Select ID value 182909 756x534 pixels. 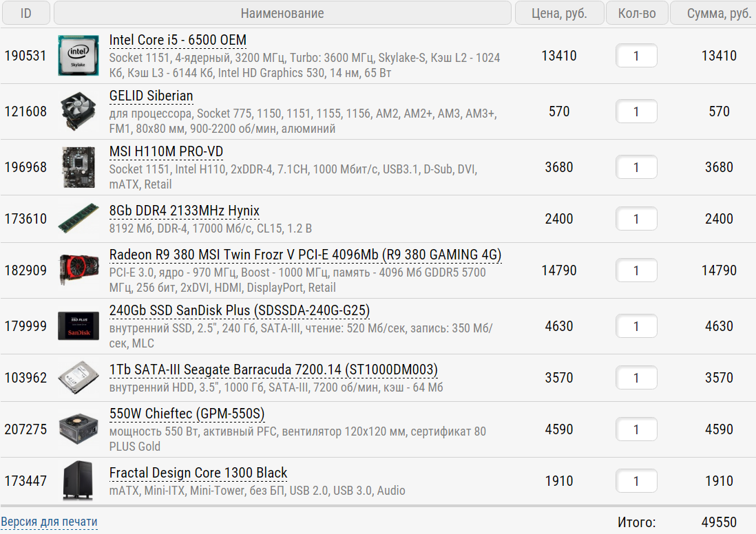point(25,270)
